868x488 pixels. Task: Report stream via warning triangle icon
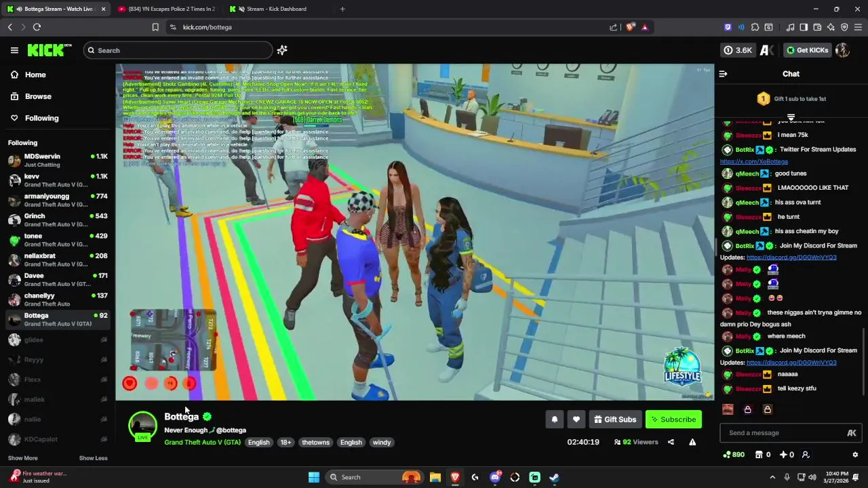(x=692, y=442)
